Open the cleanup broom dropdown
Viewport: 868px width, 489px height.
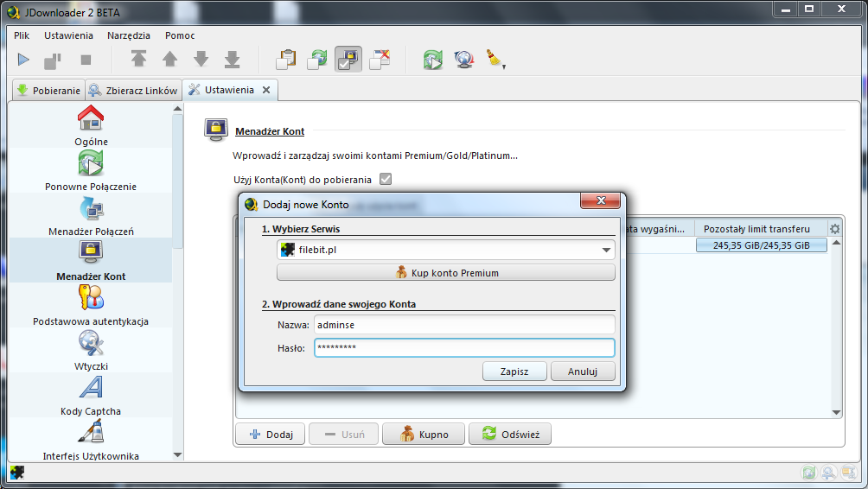tap(495, 60)
